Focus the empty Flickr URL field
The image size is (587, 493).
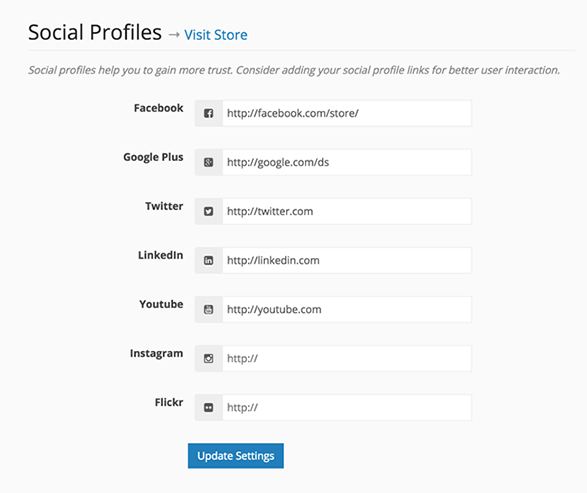(347, 407)
